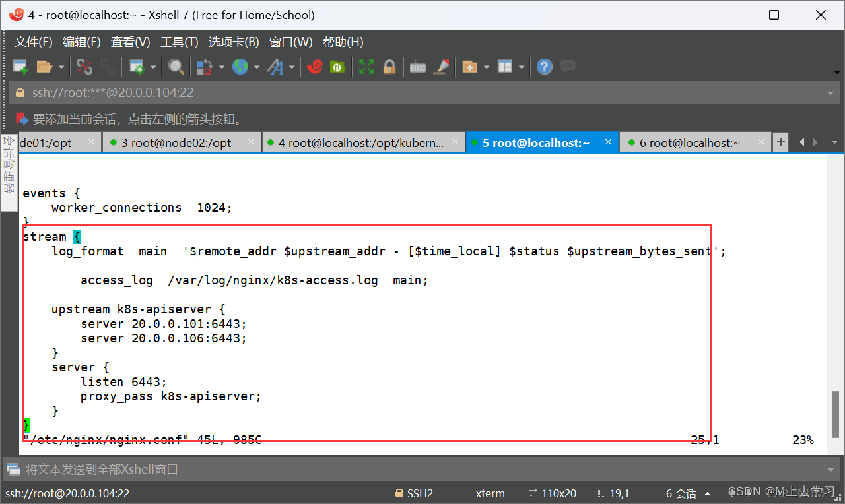Screen dimensions: 845x504
Task: Expand the address bar history dropdown
Action: tap(831, 93)
